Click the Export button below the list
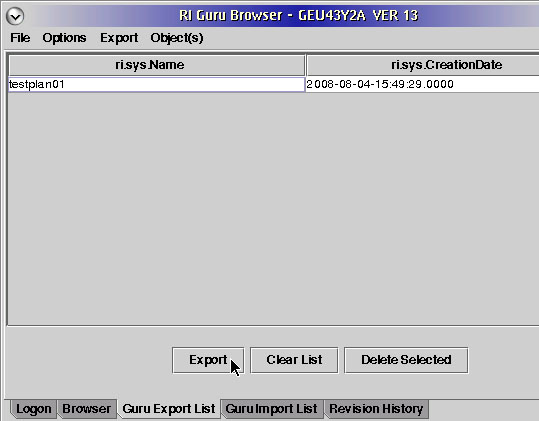This screenshot has width=539, height=421. tap(208, 360)
